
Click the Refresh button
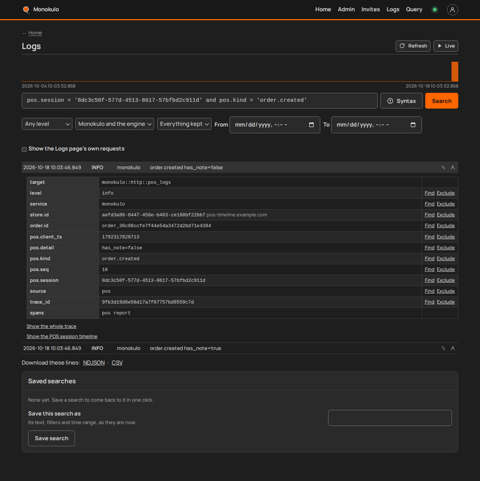pyautogui.click(x=413, y=46)
